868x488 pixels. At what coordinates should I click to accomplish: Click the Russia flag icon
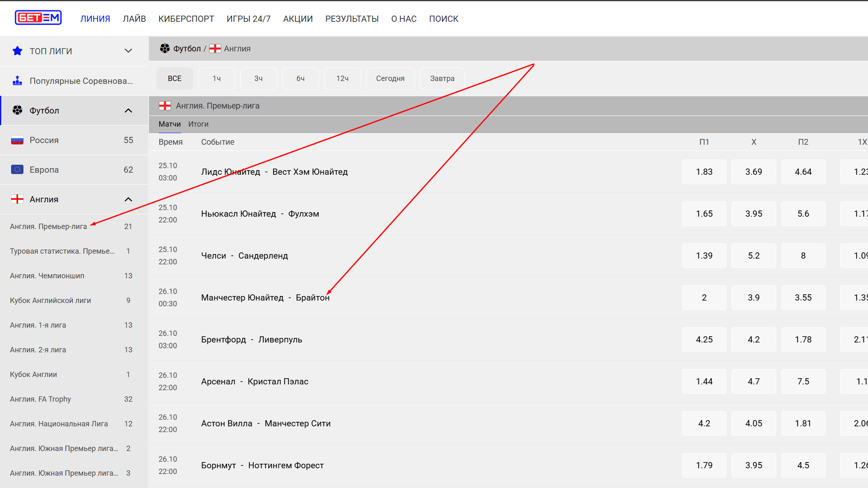(17, 140)
